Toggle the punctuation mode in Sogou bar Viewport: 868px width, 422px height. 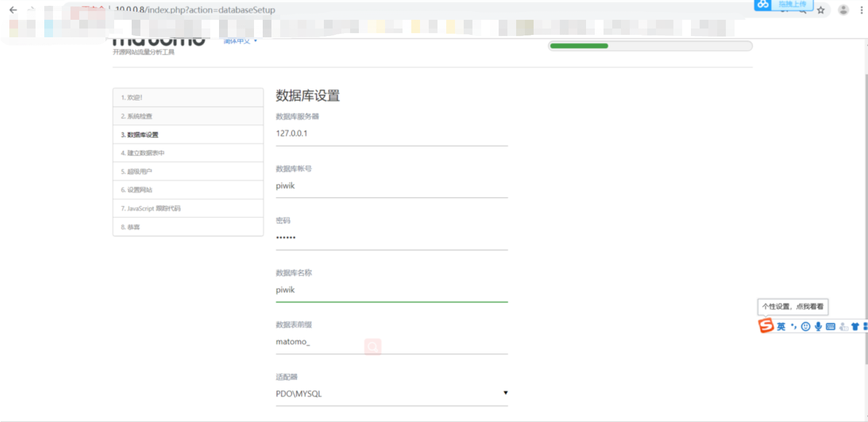tap(793, 327)
